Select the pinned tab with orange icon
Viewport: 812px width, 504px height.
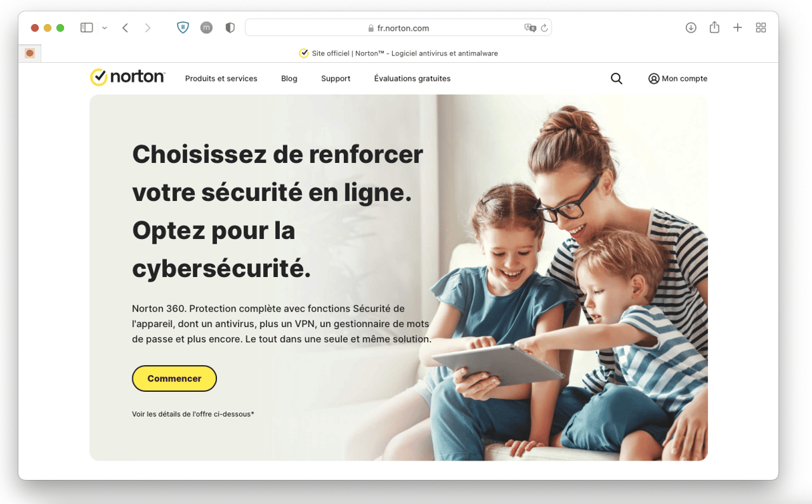coord(30,53)
